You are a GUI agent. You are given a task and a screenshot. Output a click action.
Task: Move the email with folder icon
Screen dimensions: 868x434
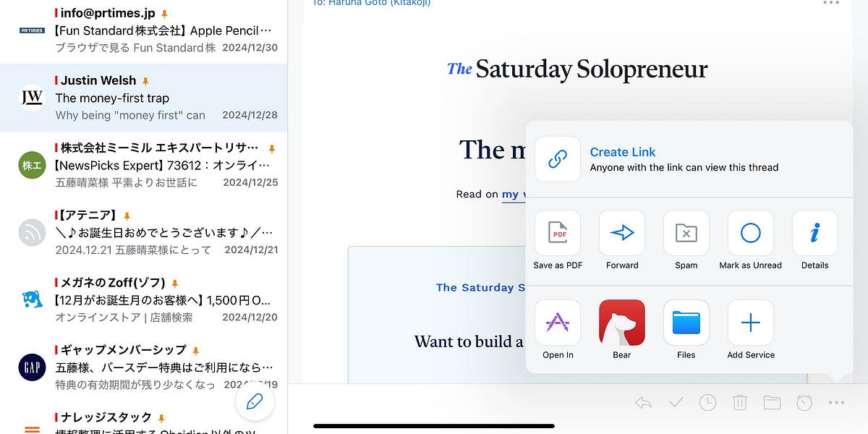(x=772, y=403)
